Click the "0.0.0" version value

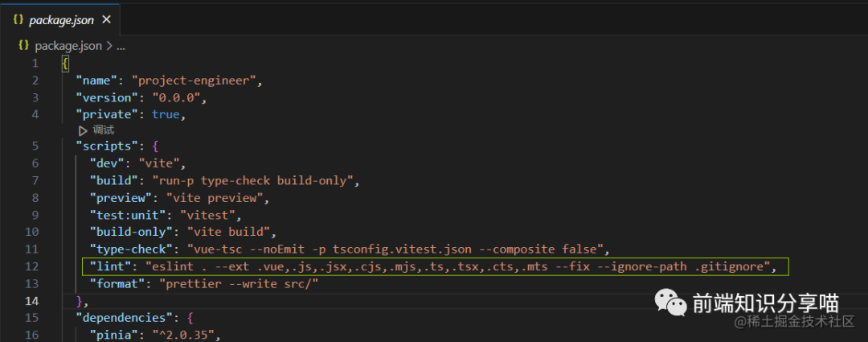pos(176,97)
